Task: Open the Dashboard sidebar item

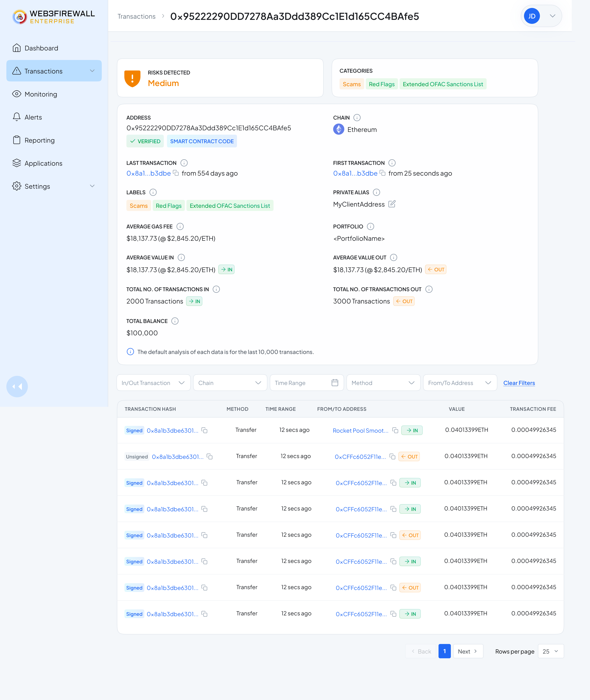Action: click(x=54, y=48)
